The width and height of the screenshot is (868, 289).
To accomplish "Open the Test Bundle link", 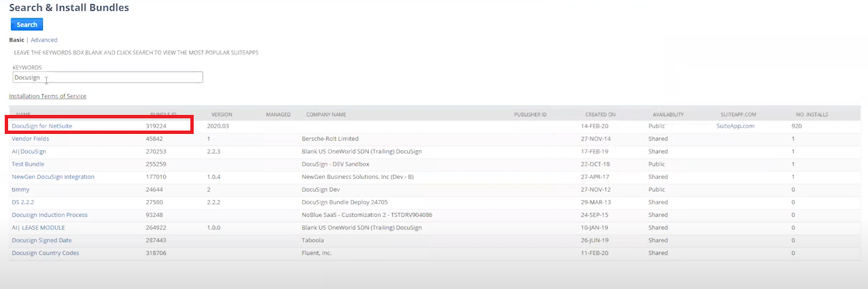I will [28, 164].
